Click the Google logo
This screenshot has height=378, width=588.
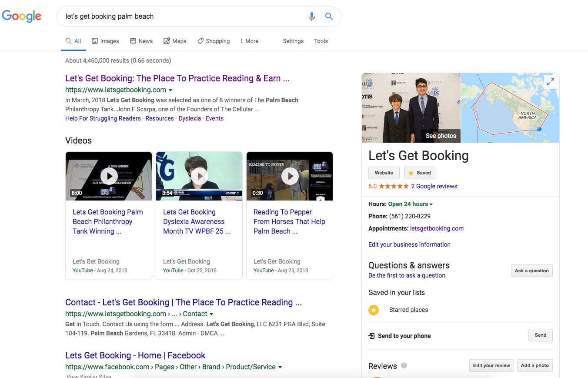pos(22,16)
